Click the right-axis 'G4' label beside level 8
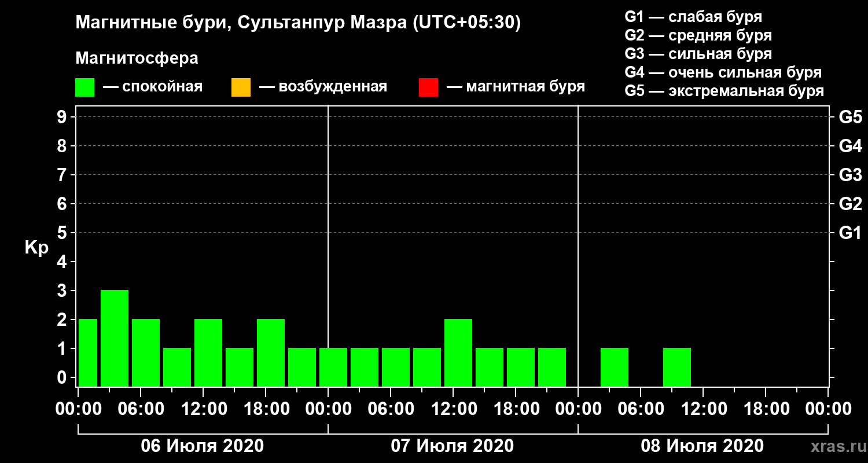 850,146
